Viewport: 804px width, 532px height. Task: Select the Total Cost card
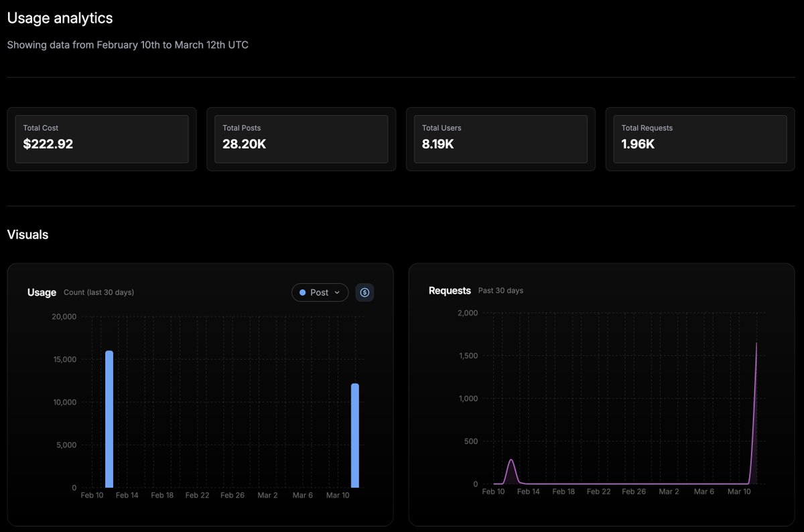102,139
